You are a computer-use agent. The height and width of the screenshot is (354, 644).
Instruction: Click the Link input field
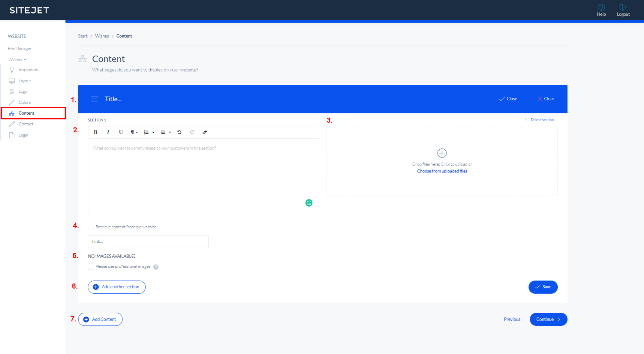[148, 242]
